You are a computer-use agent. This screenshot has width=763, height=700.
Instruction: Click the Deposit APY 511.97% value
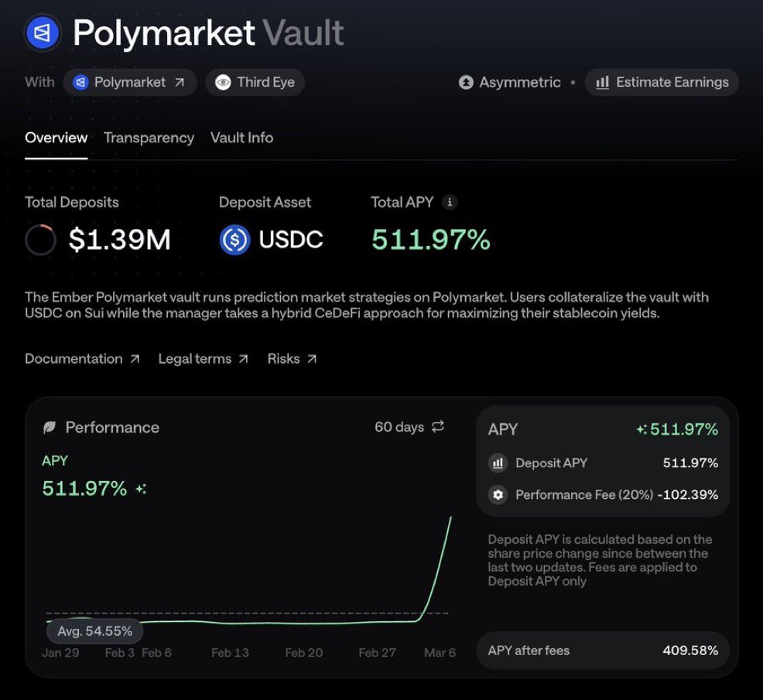(x=690, y=463)
